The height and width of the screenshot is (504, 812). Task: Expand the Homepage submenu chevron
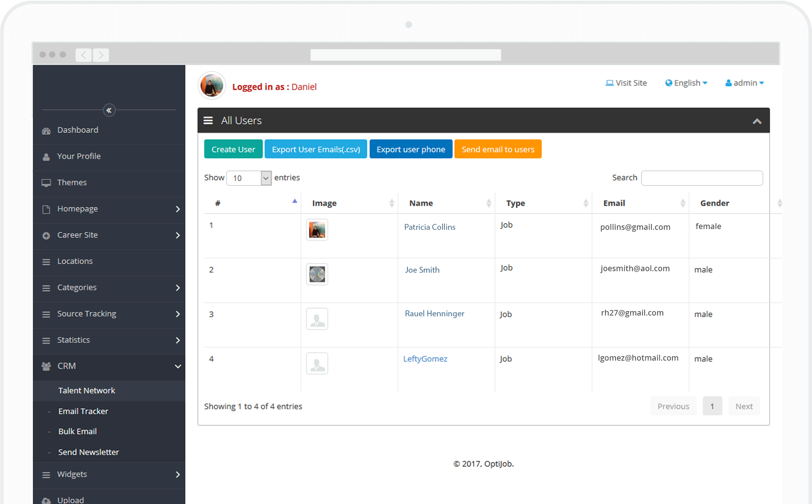tap(178, 209)
